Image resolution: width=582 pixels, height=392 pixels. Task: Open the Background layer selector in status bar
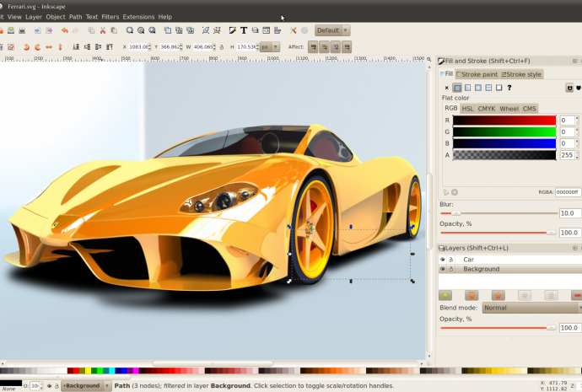85,385
